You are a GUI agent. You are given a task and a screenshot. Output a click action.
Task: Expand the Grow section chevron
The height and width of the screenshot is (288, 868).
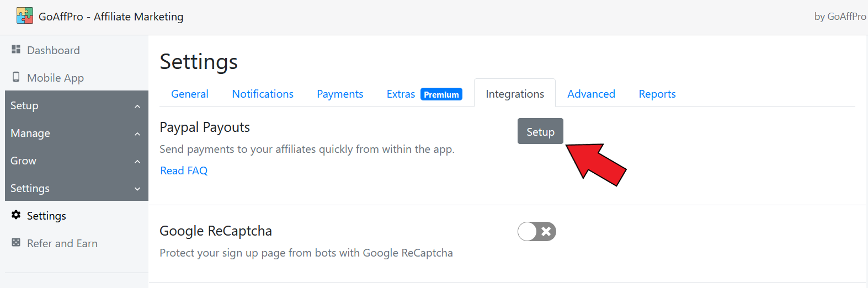tap(137, 161)
